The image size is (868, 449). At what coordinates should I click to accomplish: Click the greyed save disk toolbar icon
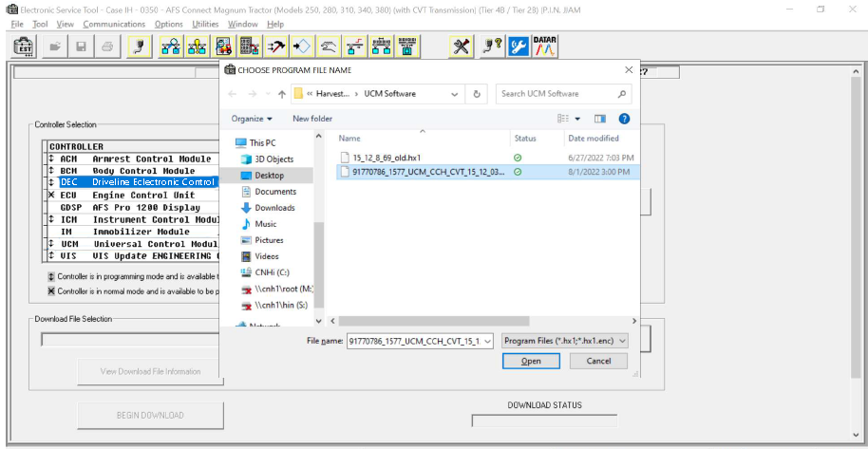point(82,47)
